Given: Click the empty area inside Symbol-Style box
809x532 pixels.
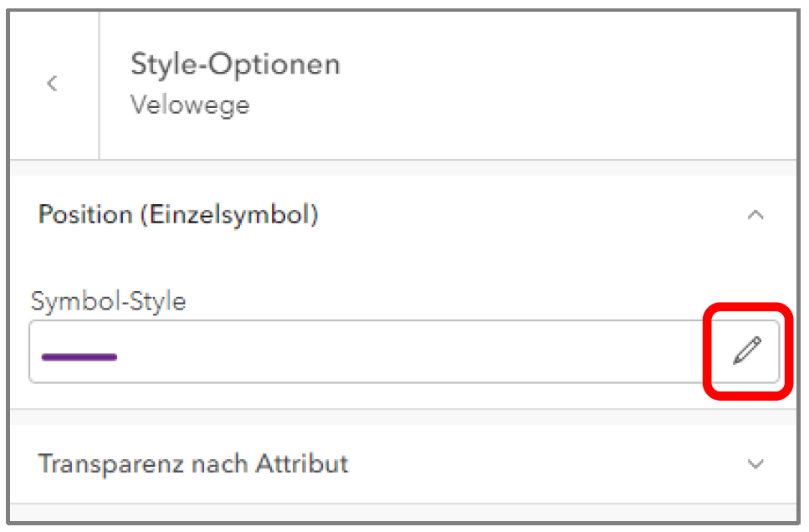Looking at the screenshot, I should (x=418, y=352).
